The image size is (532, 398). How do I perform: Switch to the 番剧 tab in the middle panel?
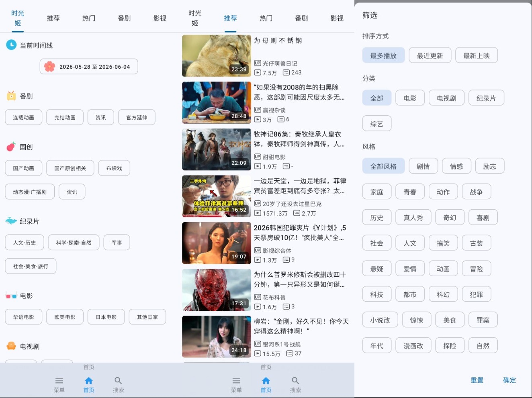(301, 18)
